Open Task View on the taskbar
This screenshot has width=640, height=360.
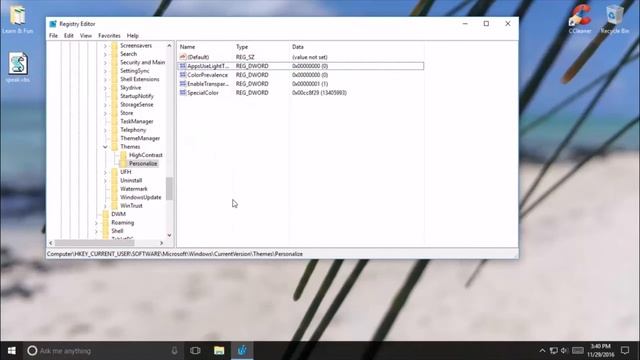pos(195,351)
